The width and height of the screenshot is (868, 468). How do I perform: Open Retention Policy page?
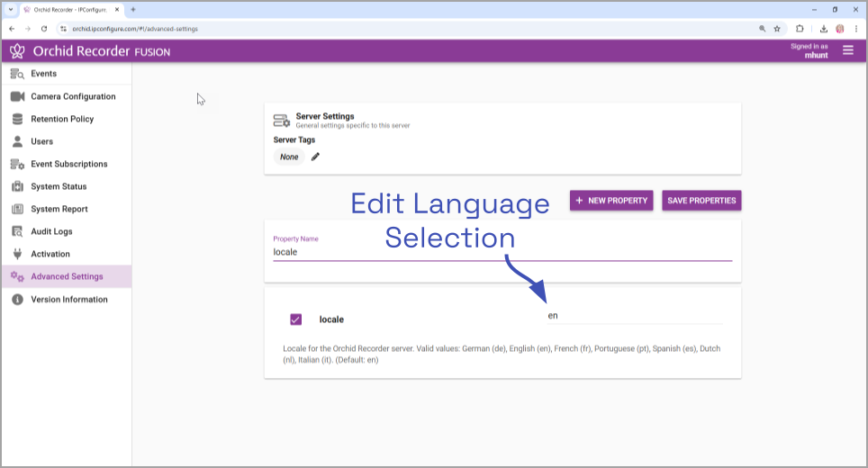click(x=62, y=119)
